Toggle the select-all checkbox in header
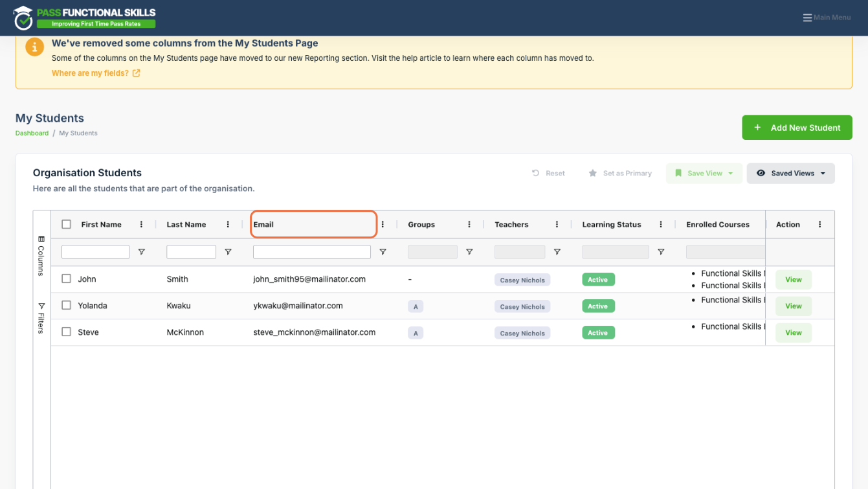Image resolution: width=868 pixels, height=489 pixels. click(66, 225)
